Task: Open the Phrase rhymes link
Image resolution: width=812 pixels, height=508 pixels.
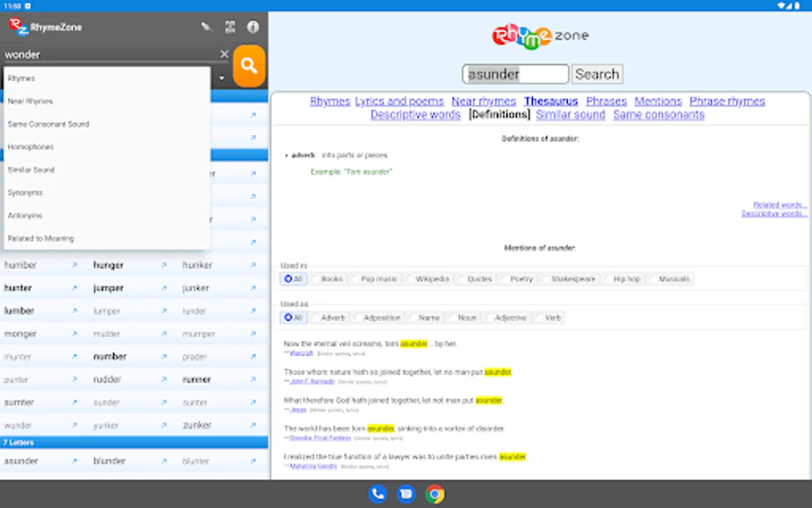Action: coord(727,101)
